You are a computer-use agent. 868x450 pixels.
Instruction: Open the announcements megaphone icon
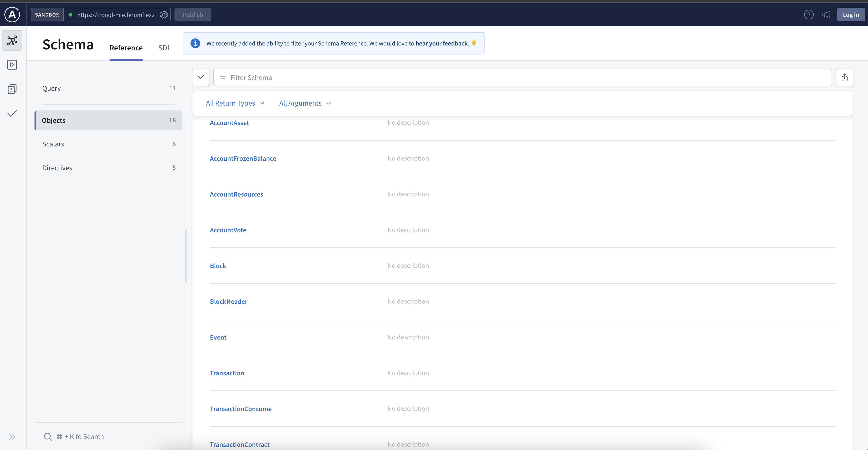pyautogui.click(x=826, y=15)
